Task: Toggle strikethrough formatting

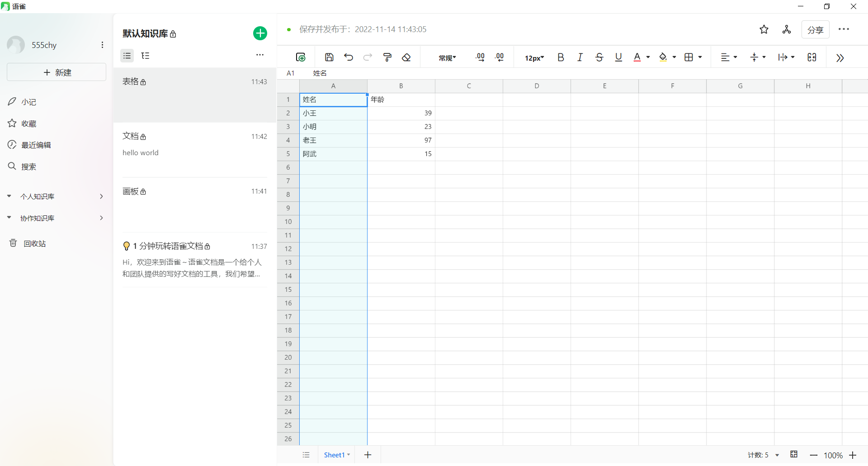Action: click(599, 57)
